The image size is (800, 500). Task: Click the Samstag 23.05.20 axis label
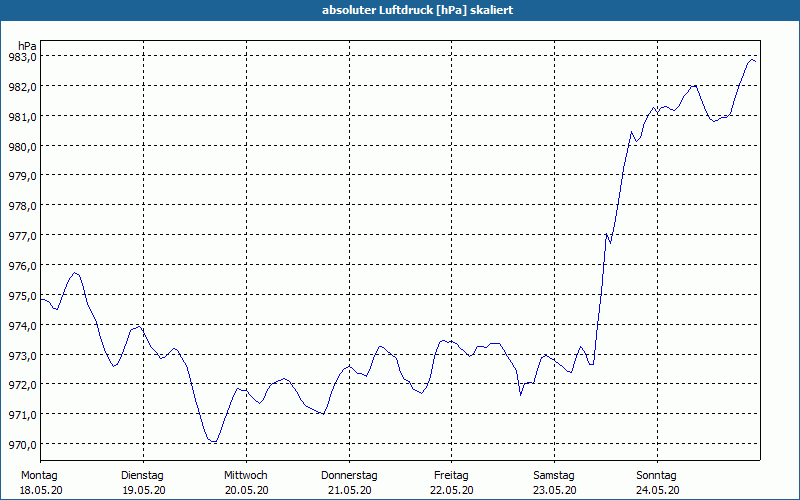pyautogui.click(x=554, y=483)
